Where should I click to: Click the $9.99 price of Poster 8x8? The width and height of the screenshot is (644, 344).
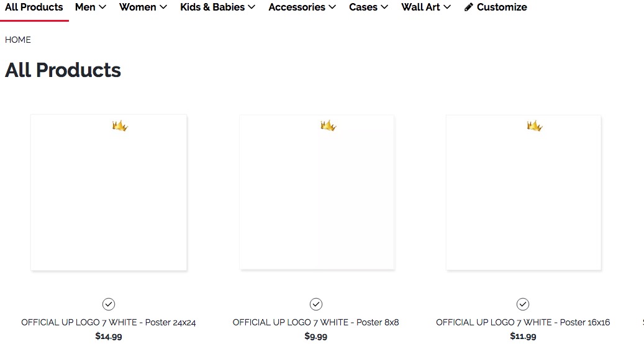316,337
